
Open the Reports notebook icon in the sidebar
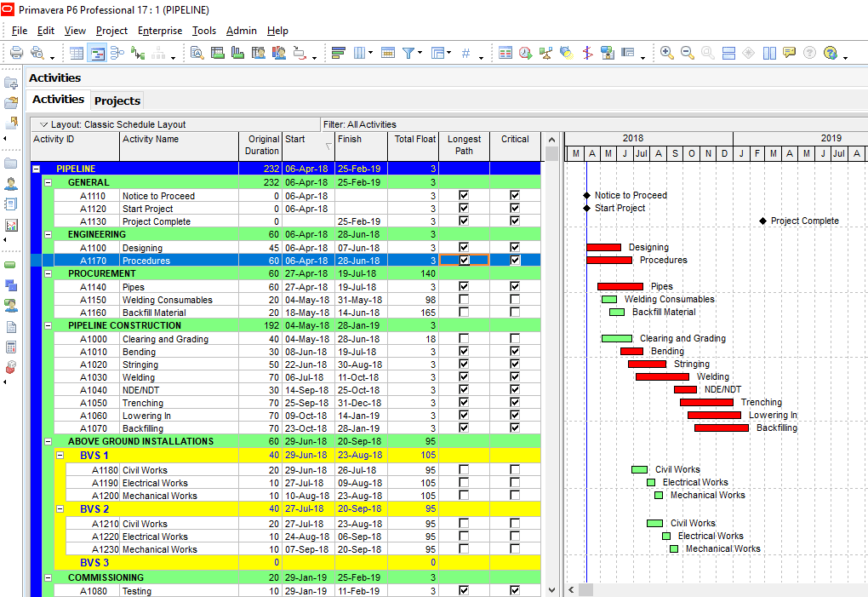coord(10,204)
